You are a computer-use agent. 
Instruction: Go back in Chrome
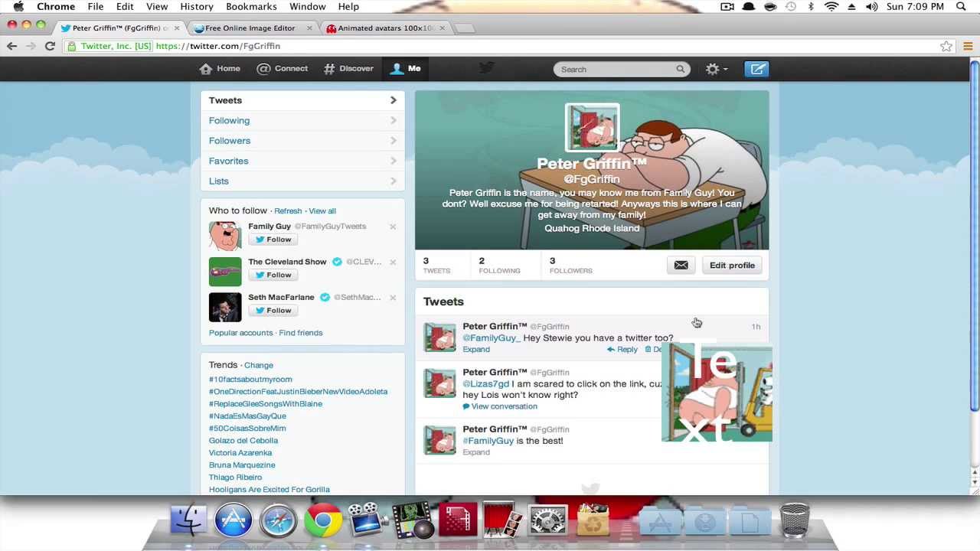(x=11, y=46)
